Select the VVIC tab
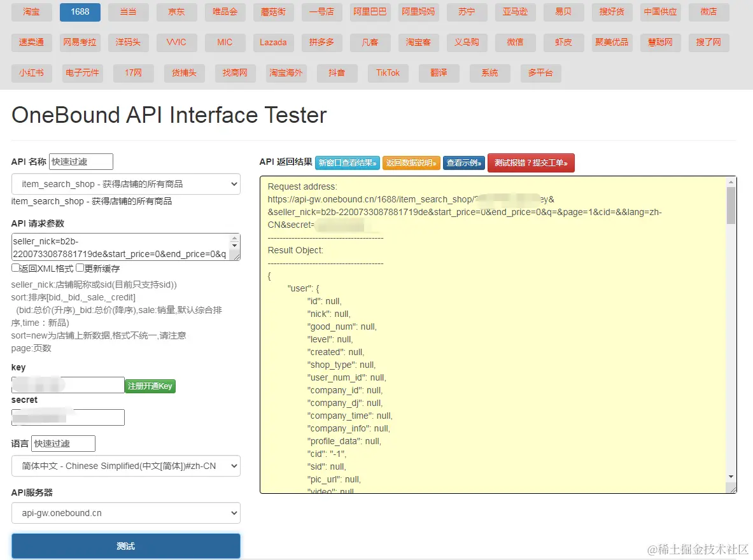The image size is (753, 560). coord(177,42)
